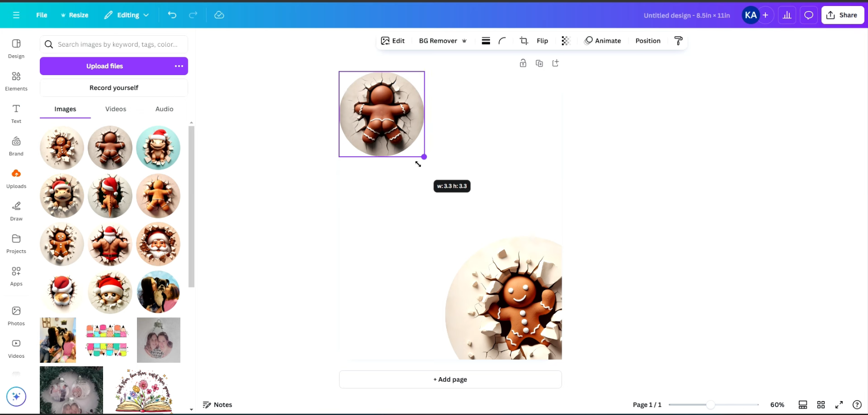The image size is (868, 415).
Task: Click the Share button
Action: pyautogui.click(x=842, y=15)
